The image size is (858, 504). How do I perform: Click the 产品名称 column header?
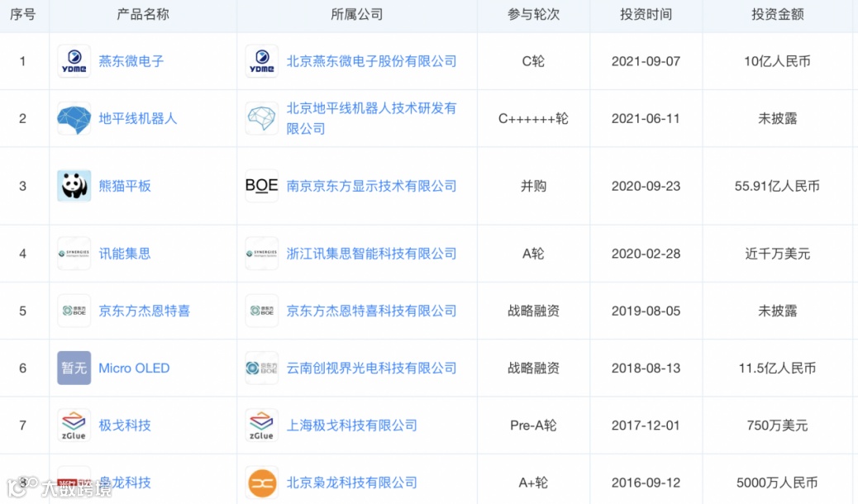[143, 14]
